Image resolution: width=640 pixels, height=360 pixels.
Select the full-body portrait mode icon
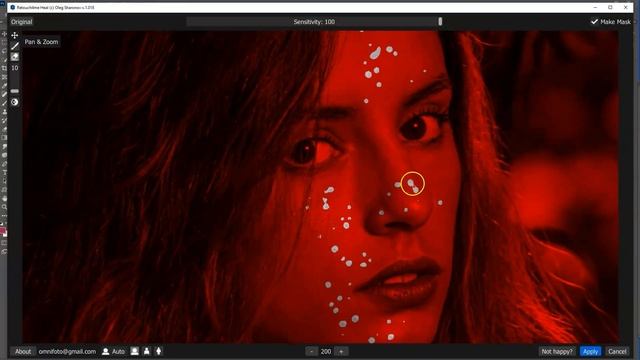coord(159,351)
